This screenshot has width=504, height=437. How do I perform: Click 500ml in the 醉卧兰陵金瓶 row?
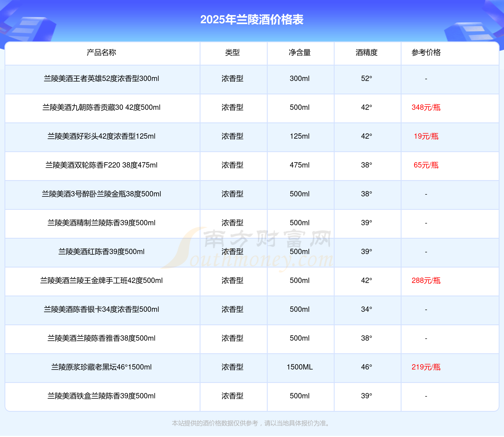[x=300, y=194]
